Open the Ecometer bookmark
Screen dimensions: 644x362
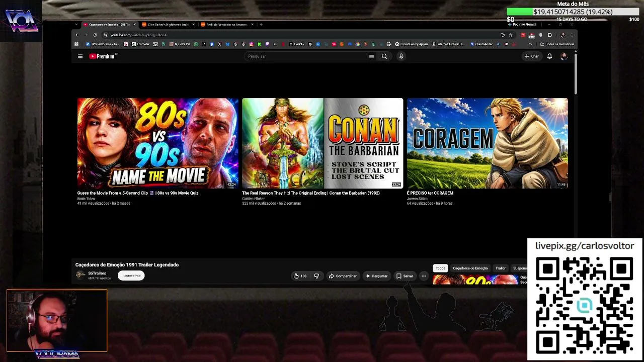pos(141,44)
